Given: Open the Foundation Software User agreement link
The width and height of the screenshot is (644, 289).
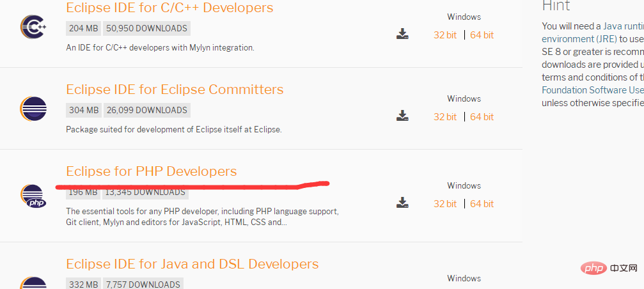Looking at the screenshot, I should point(593,90).
